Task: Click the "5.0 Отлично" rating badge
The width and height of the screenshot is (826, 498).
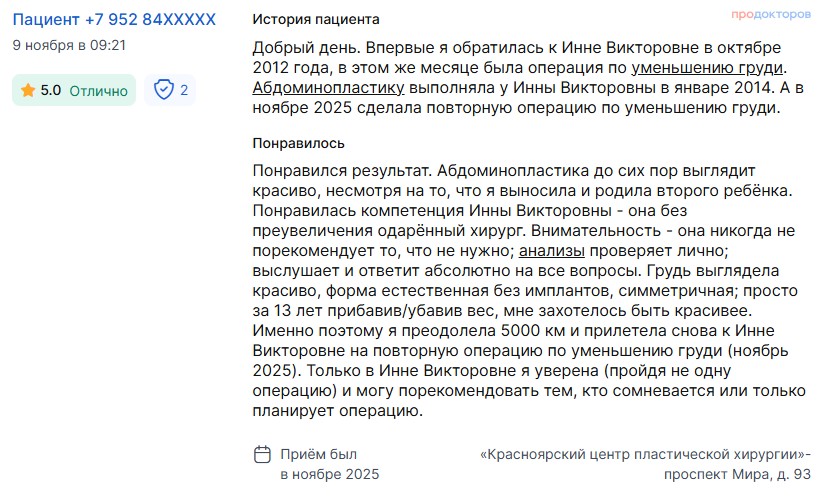Action: pyautogui.click(x=74, y=90)
